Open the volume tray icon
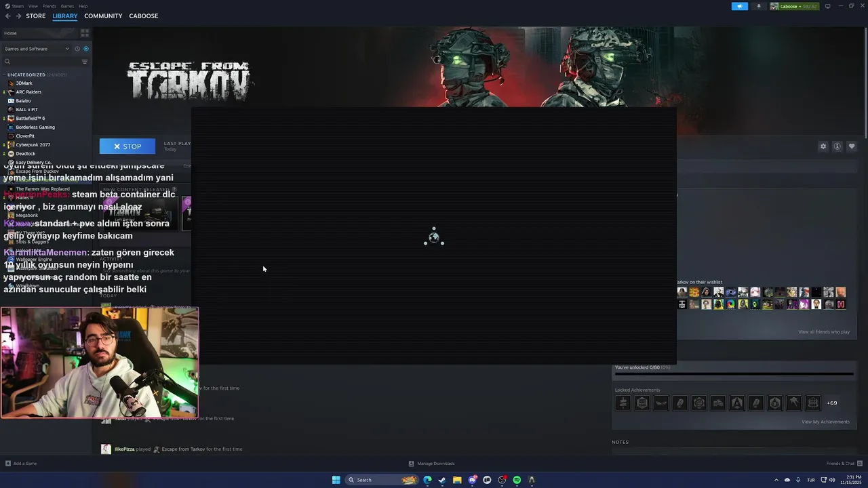868x488 pixels. click(x=832, y=480)
